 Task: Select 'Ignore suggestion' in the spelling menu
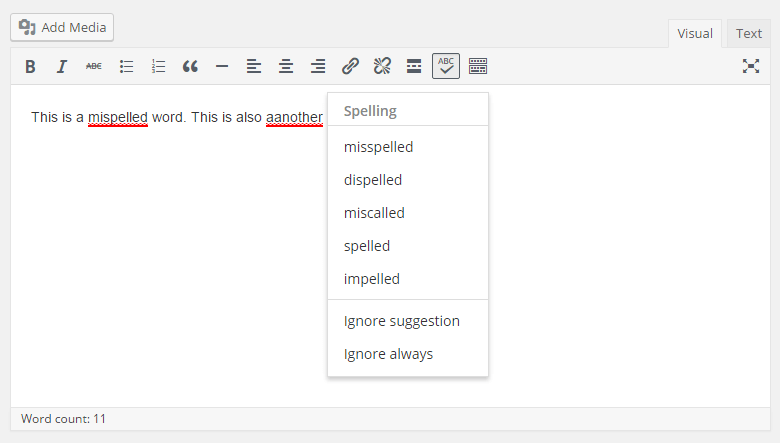coord(408,321)
